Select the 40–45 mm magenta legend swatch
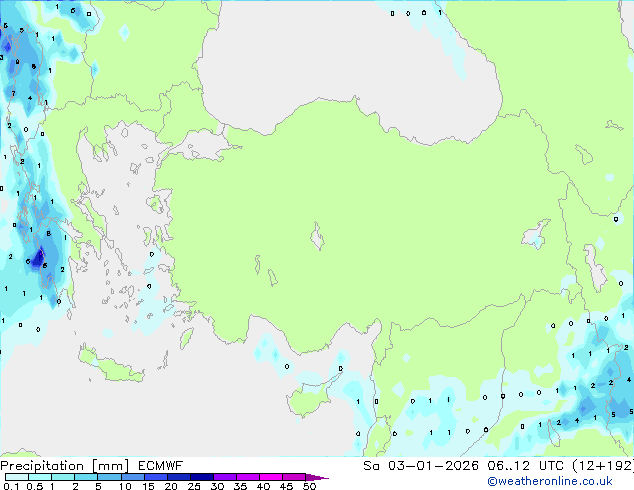 coord(271,477)
